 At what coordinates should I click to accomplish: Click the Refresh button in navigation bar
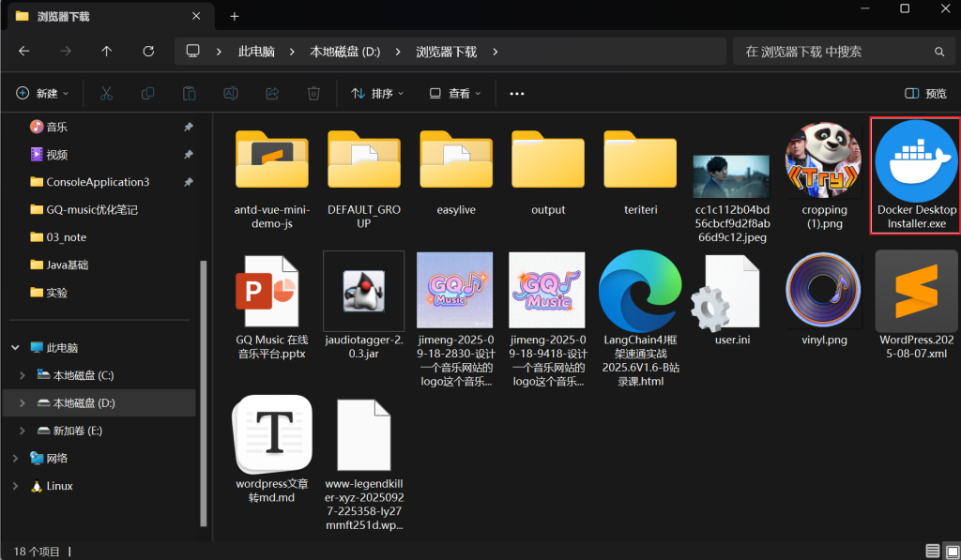coord(148,52)
